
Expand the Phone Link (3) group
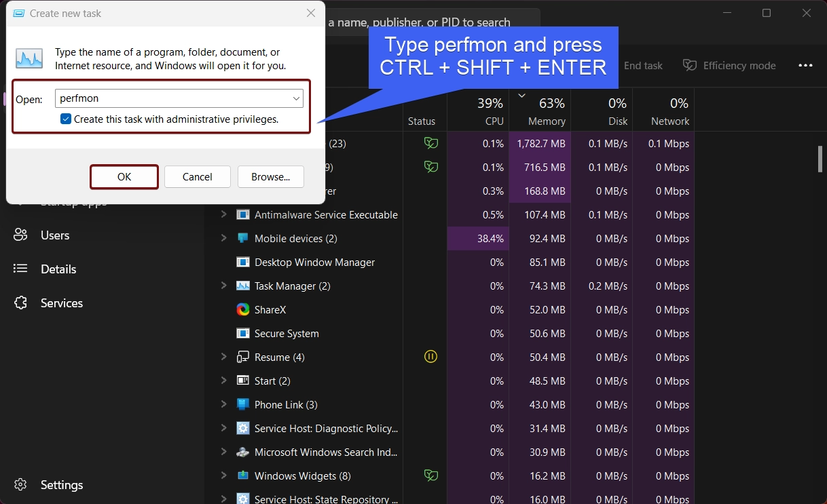coord(223,404)
